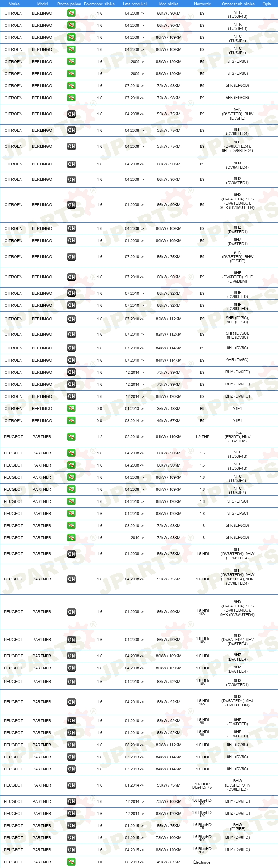Click the PB icon in the Berlingo 03.2014 row

pos(71,421)
